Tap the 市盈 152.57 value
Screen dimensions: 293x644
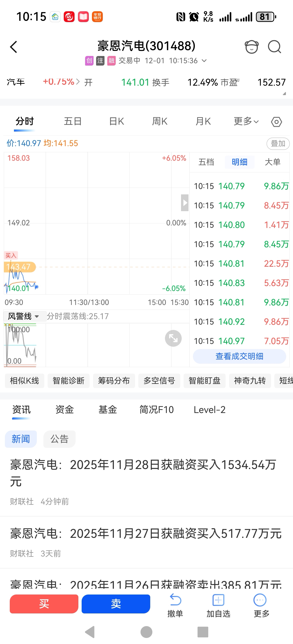pyautogui.click(x=272, y=82)
